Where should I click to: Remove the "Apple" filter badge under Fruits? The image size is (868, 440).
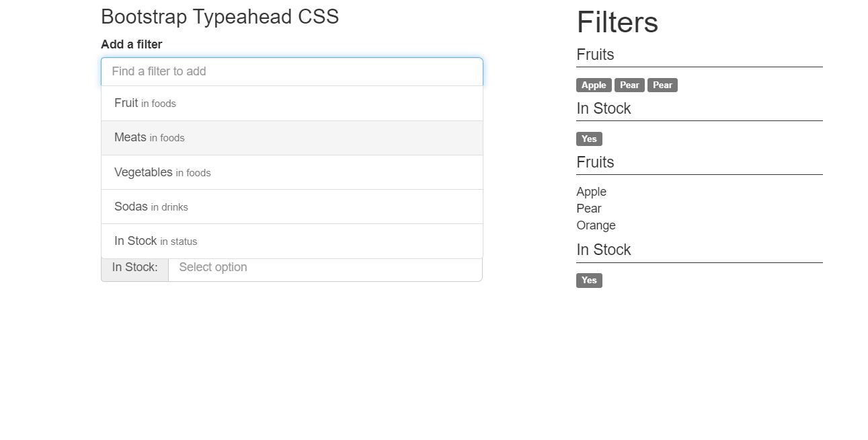pos(593,85)
